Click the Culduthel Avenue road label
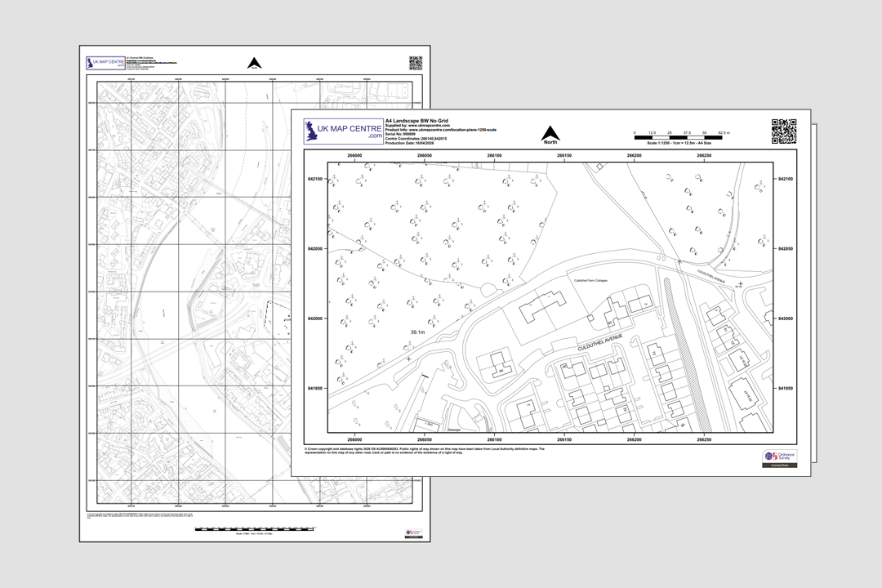882x588 pixels. (600, 341)
